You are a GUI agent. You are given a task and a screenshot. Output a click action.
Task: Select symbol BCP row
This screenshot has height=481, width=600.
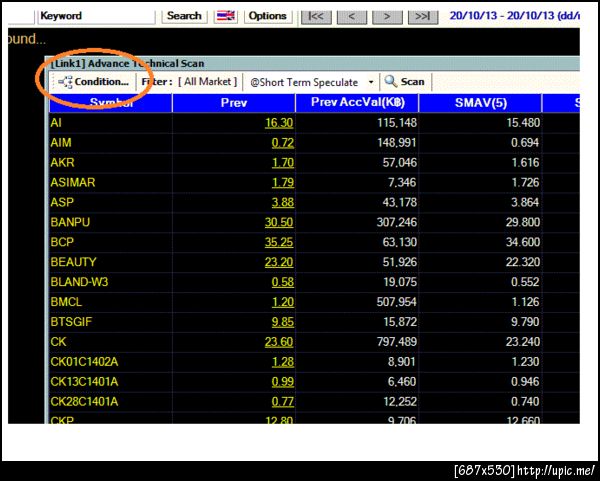pos(62,242)
